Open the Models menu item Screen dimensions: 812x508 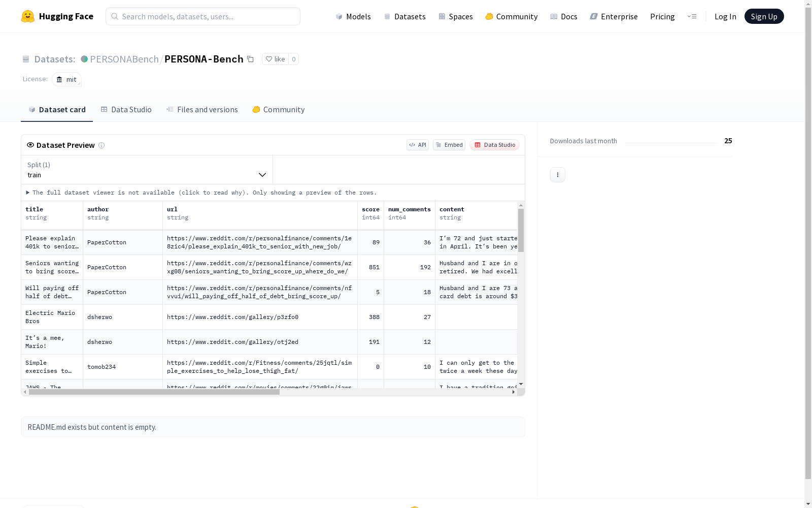(353, 16)
